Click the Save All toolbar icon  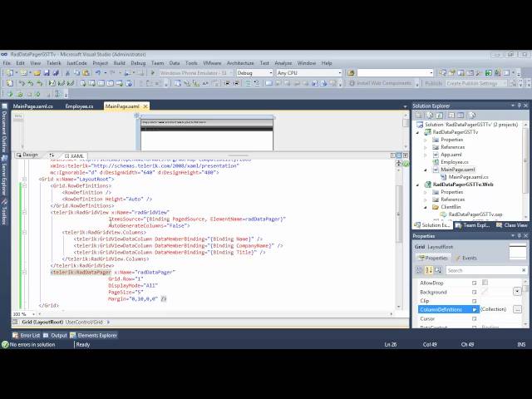click(x=56, y=73)
